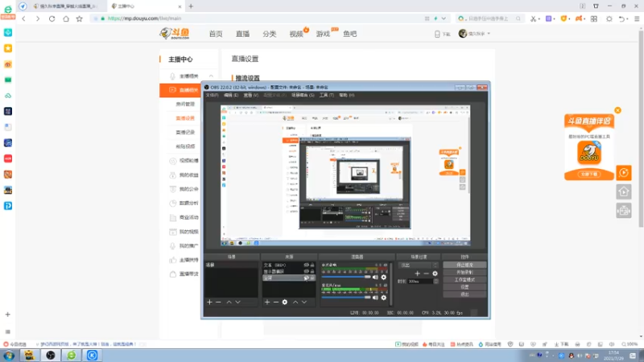Remove selected scene with minus icon
This screenshot has height=362, width=644.
click(x=218, y=302)
